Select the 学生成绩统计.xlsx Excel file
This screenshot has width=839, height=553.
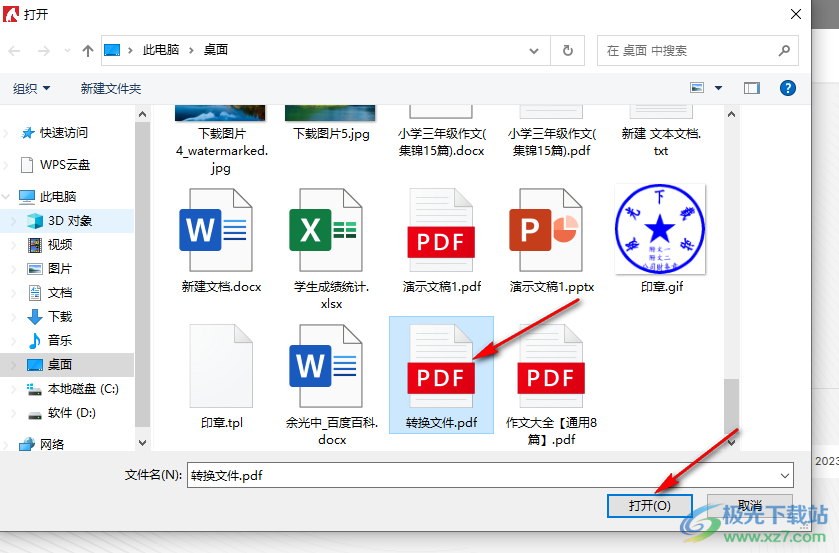click(331, 231)
